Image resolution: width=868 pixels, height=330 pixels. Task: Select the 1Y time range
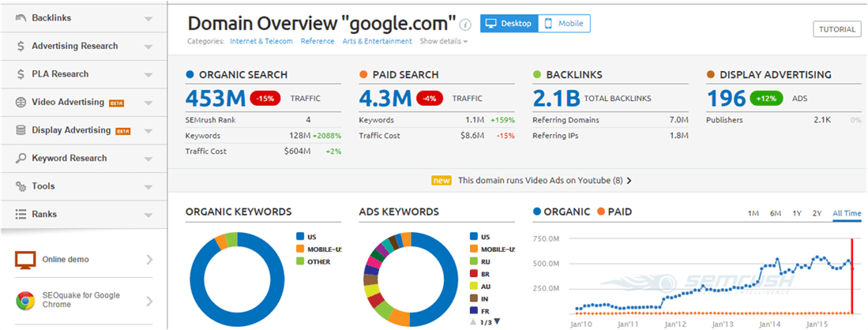coord(797,213)
